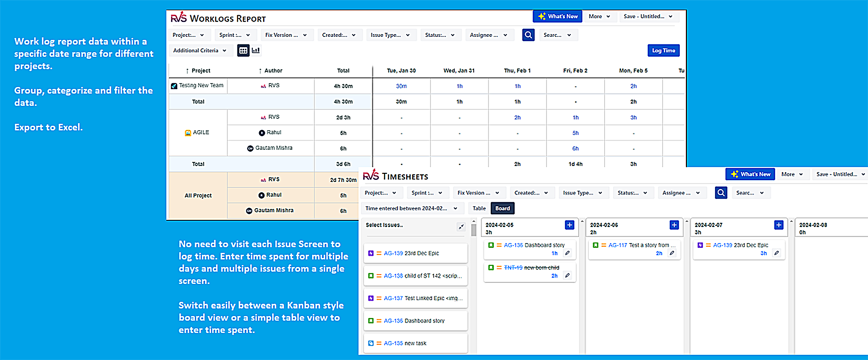Image resolution: width=868 pixels, height=360 pixels.
Task: Open the AG-117 issue link
Action: coord(618,245)
